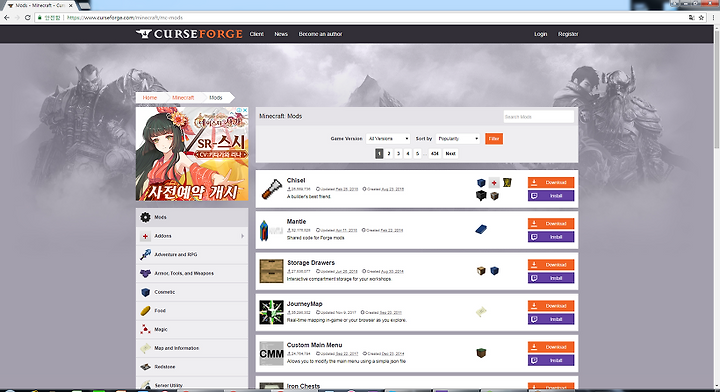The height and width of the screenshot is (392, 720).
Task: Click the blue cube icon on Storage Drawers row
Action: coord(494,271)
